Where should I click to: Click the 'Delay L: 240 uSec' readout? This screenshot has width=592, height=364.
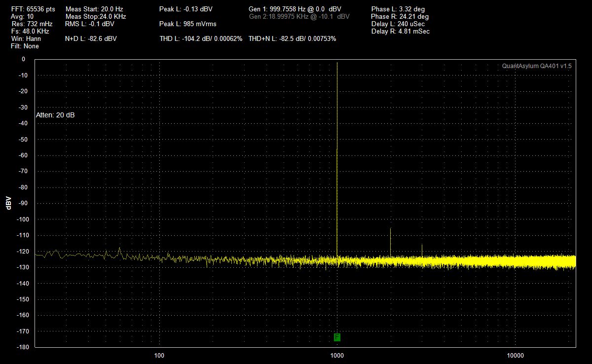pos(398,24)
